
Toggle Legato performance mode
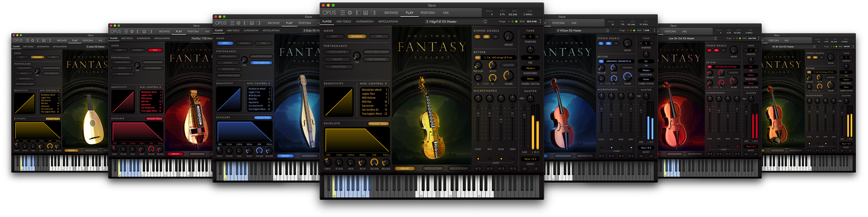pos(337,59)
